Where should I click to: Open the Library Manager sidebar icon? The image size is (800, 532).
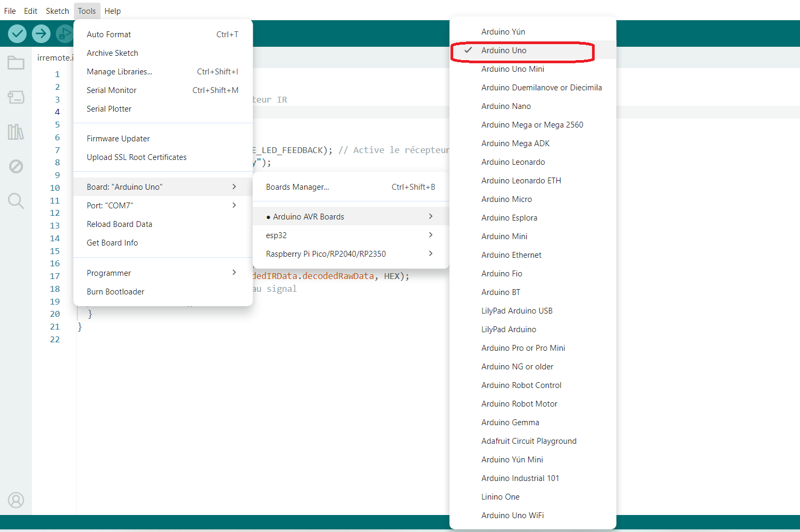16,132
